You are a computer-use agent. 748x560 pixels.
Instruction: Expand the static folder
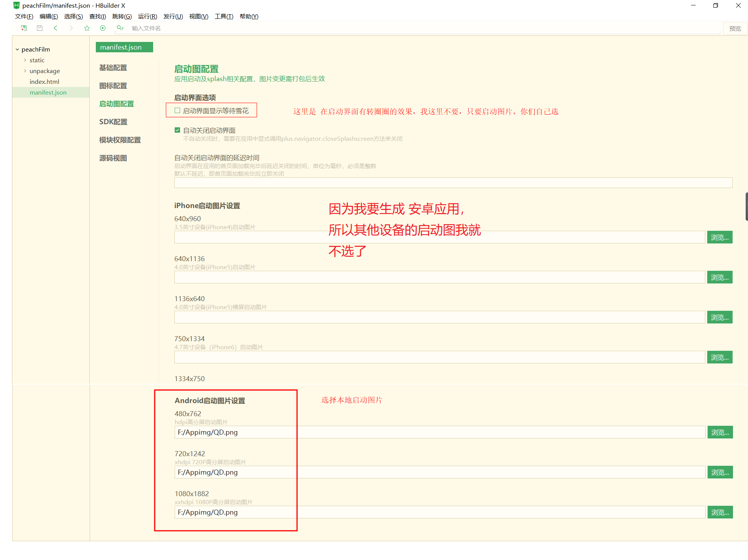[24, 60]
